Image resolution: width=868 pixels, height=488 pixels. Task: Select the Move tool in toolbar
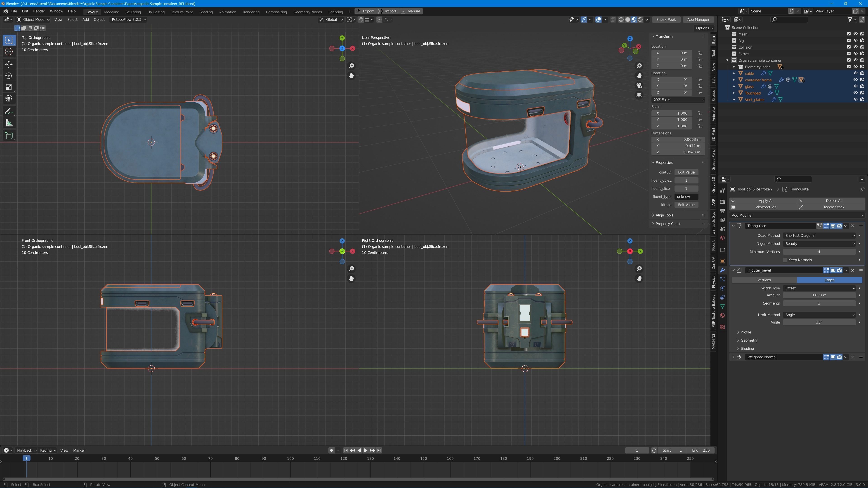click(9, 64)
